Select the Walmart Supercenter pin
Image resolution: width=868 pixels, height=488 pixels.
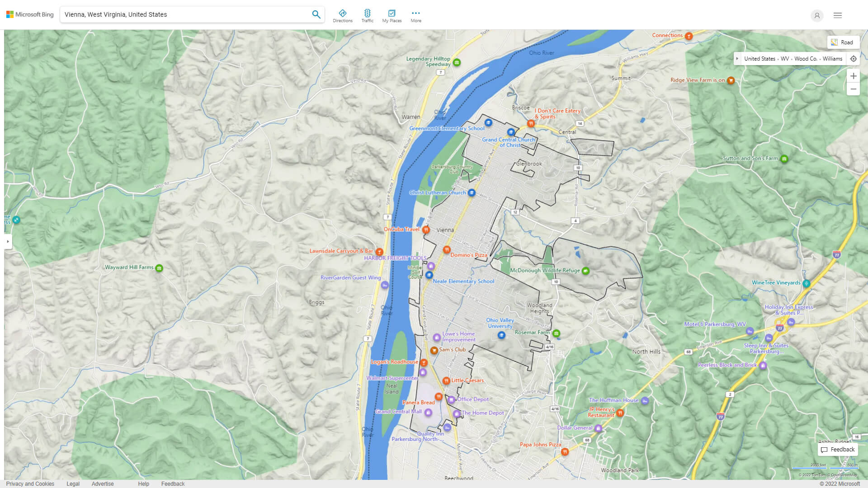[x=423, y=373]
